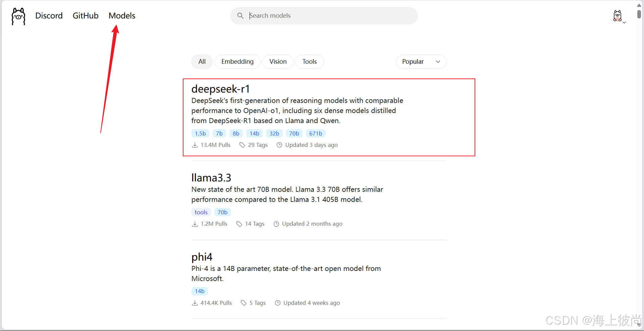Click the clock icon beside Updated 3 days ago
The height and width of the screenshot is (331, 644).
click(x=280, y=145)
